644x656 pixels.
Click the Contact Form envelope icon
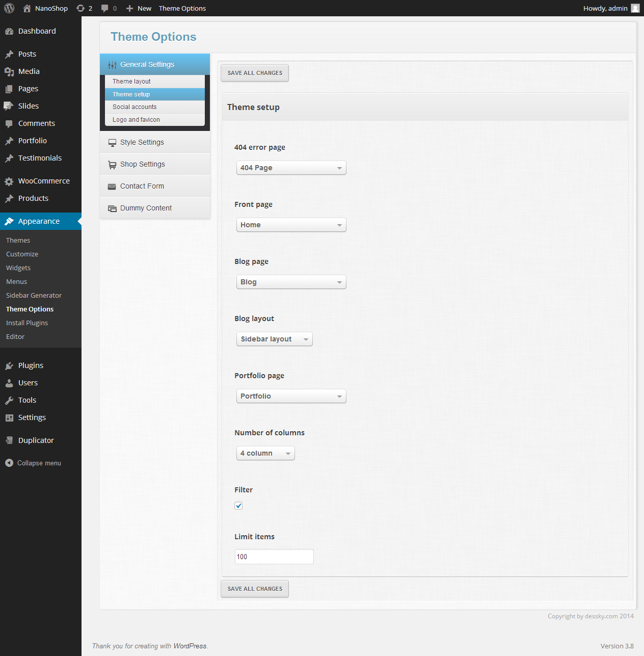[112, 187]
